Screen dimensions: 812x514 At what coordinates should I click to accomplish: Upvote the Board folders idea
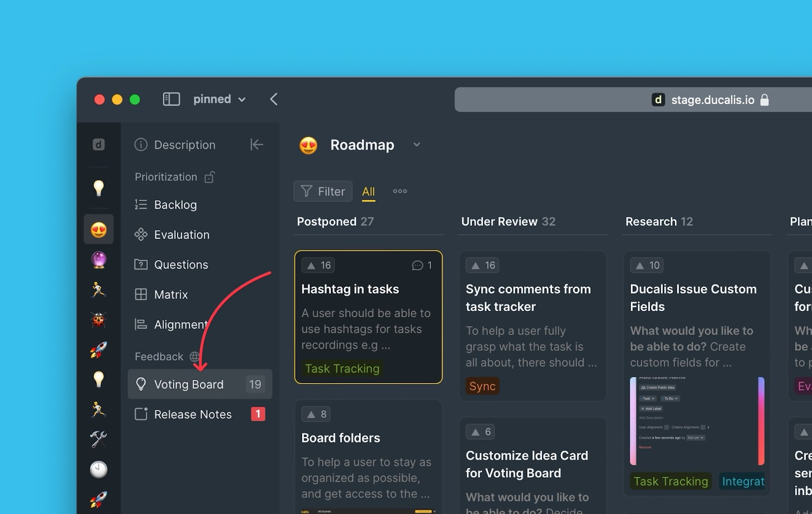316,414
